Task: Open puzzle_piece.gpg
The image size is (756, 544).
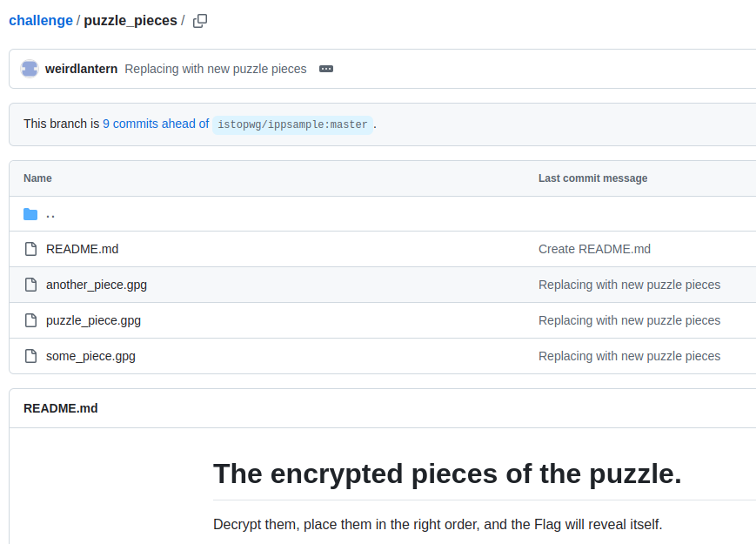Action: click(x=93, y=319)
